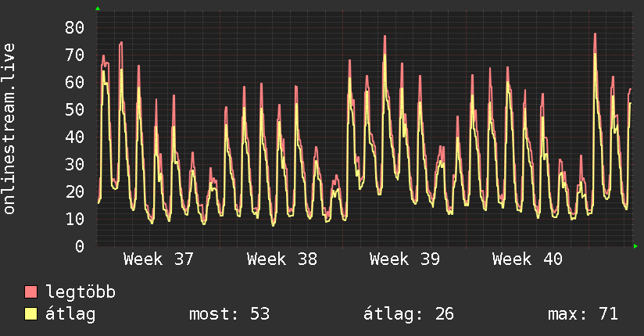Screen dimensions: 644x336
Task: Click the Week 39 axis label
Action: (x=405, y=259)
